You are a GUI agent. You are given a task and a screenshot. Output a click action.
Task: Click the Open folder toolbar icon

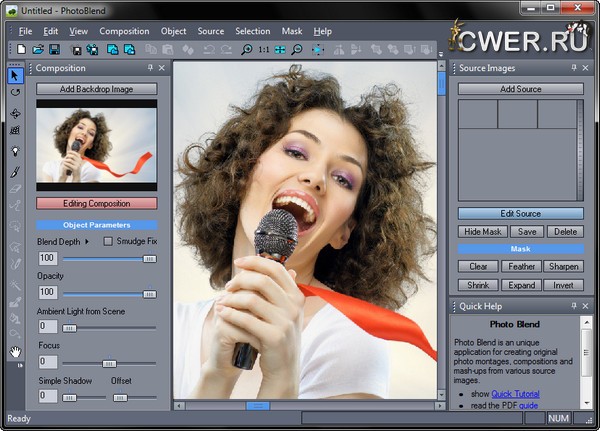38,49
